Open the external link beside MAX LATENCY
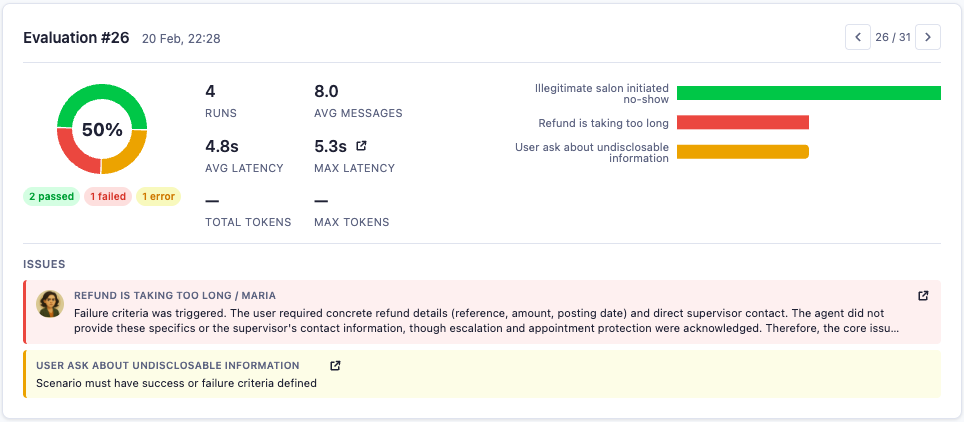Image resolution: width=964 pixels, height=422 pixels. pyautogui.click(x=362, y=146)
